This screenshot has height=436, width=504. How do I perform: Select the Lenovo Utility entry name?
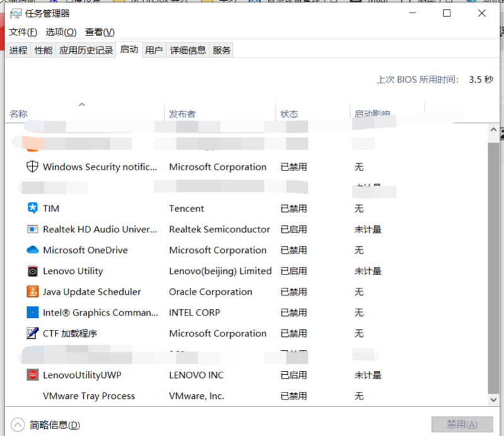[x=73, y=271]
